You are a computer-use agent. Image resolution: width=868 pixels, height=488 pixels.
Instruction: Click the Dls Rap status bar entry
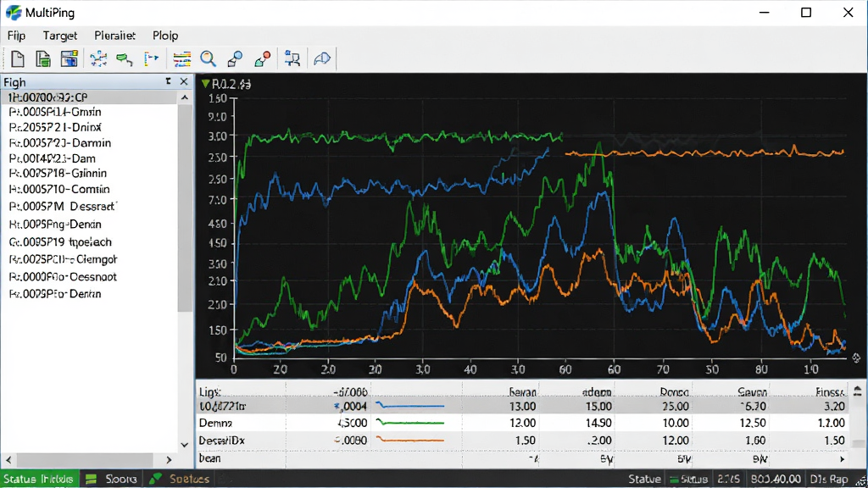tap(829, 480)
